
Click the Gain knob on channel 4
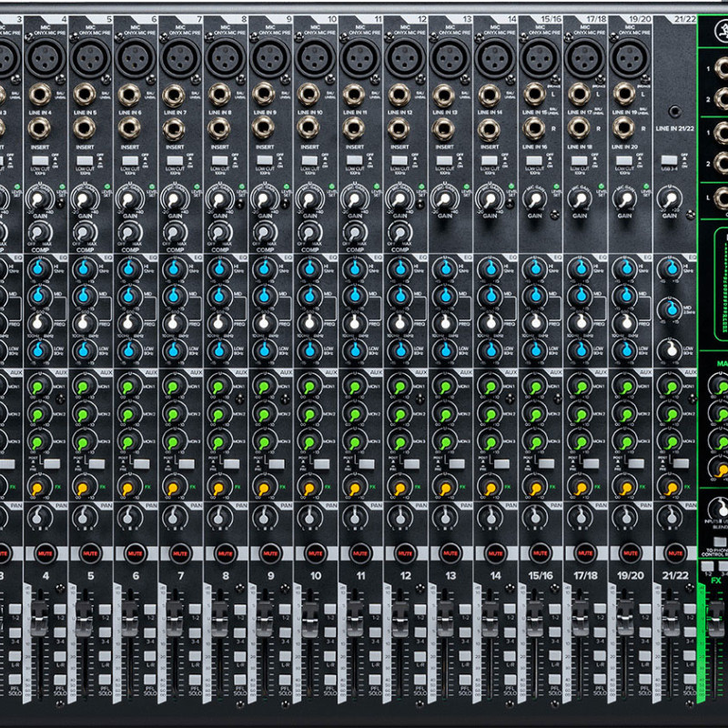38,198
